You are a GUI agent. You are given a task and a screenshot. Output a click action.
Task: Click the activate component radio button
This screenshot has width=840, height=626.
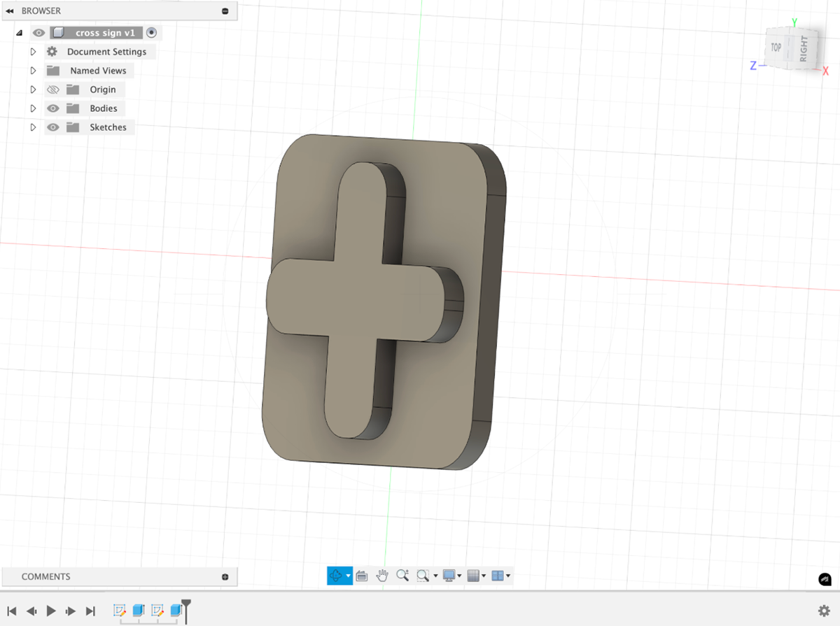click(151, 33)
